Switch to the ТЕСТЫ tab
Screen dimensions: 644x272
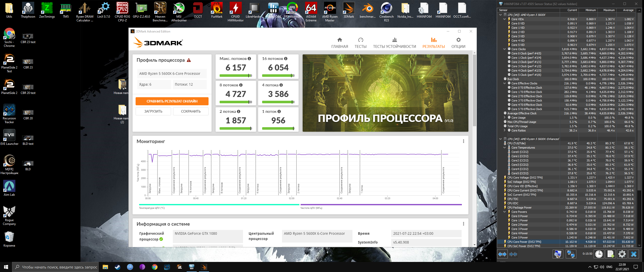(360, 43)
